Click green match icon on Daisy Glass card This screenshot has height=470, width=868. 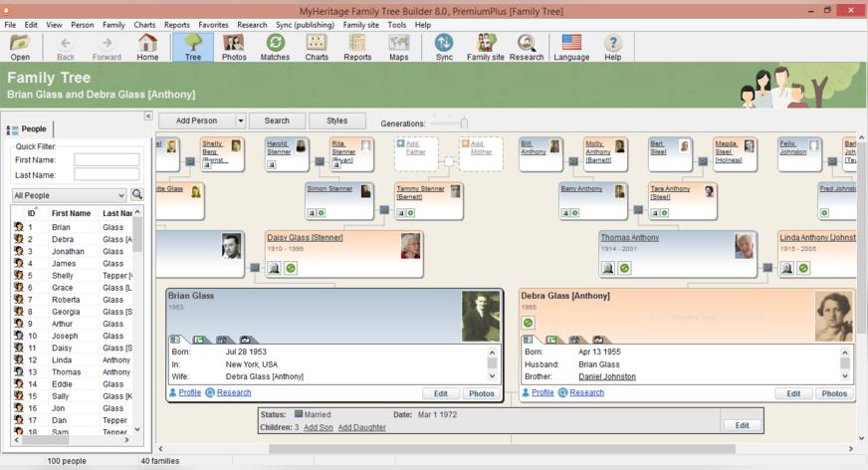tap(291, 269)
